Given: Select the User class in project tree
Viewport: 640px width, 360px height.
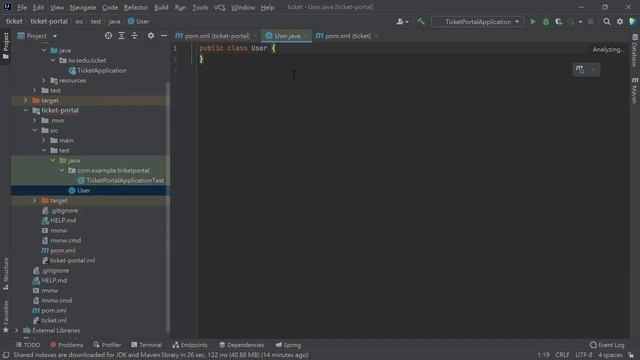Looking at the screenshot, I should pyautogui.click(x=83, y=190).
